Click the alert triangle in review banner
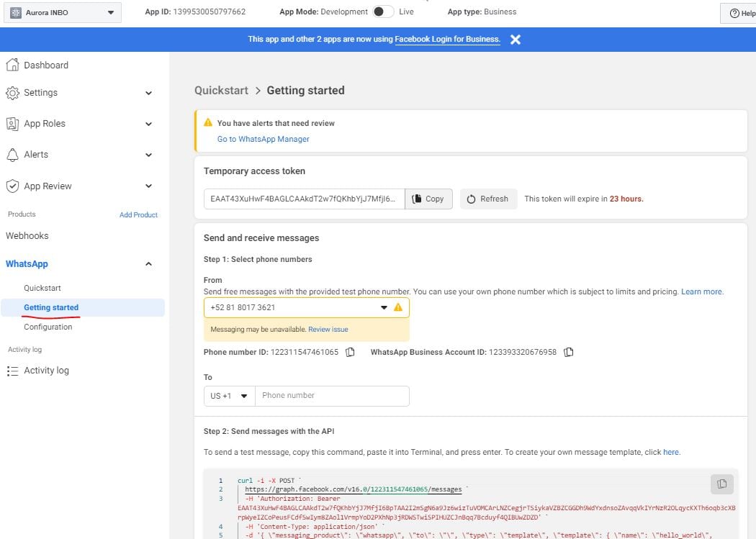The width and height of the screenshot is (756, 539). 208,122
